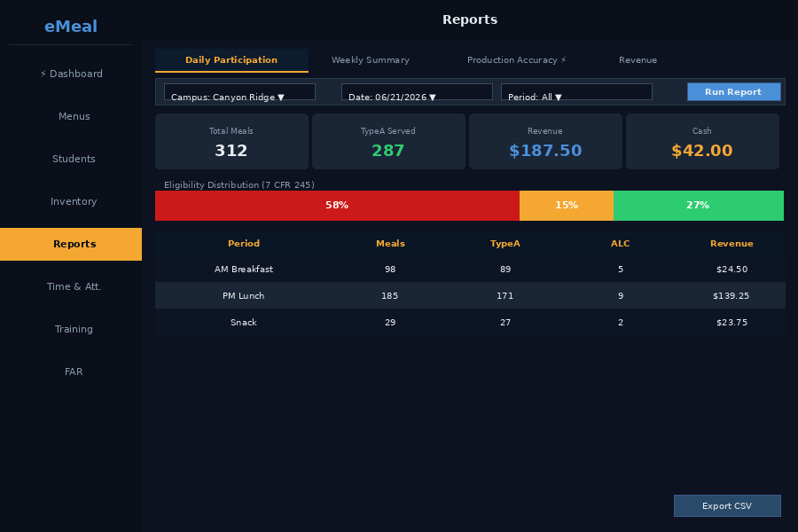Screen dimensions: 798x532
Task: Click the PM Lunch ALC value 9
Action: pyautogui.click(x=621, y=296)
